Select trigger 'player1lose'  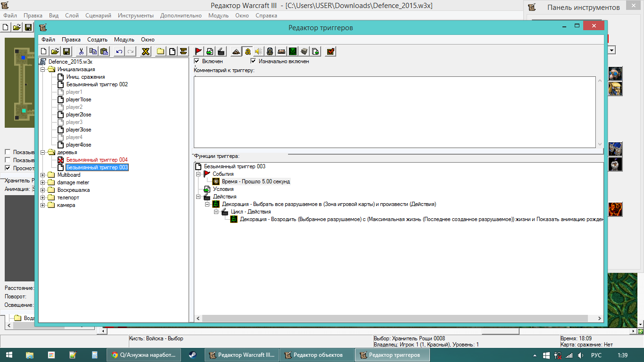[78, 99]
